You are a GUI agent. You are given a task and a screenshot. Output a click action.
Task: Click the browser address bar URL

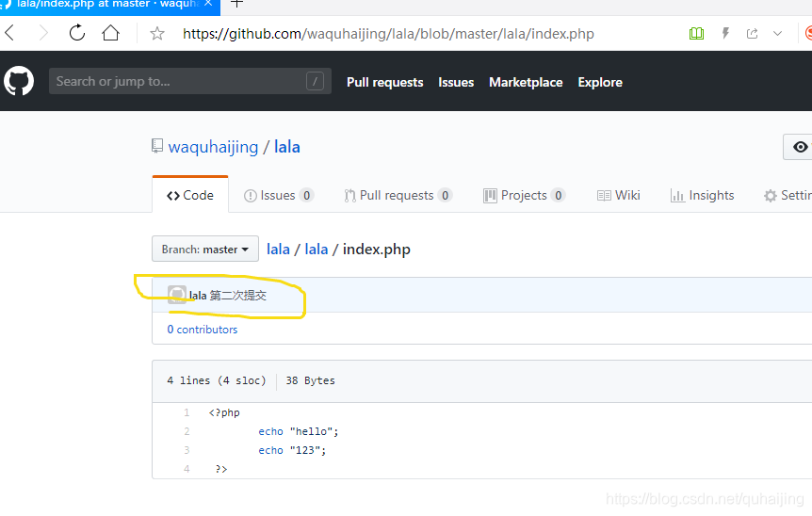point(388,34)
